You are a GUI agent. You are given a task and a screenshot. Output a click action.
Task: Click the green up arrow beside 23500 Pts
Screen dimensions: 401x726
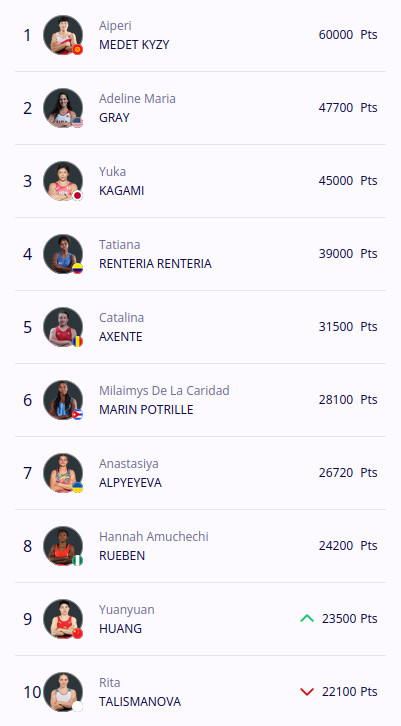pyautogui.click(x=307, y=618)
